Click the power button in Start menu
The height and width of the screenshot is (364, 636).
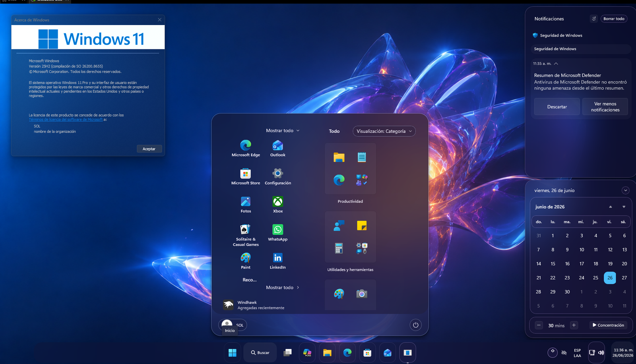pos(415,325)
